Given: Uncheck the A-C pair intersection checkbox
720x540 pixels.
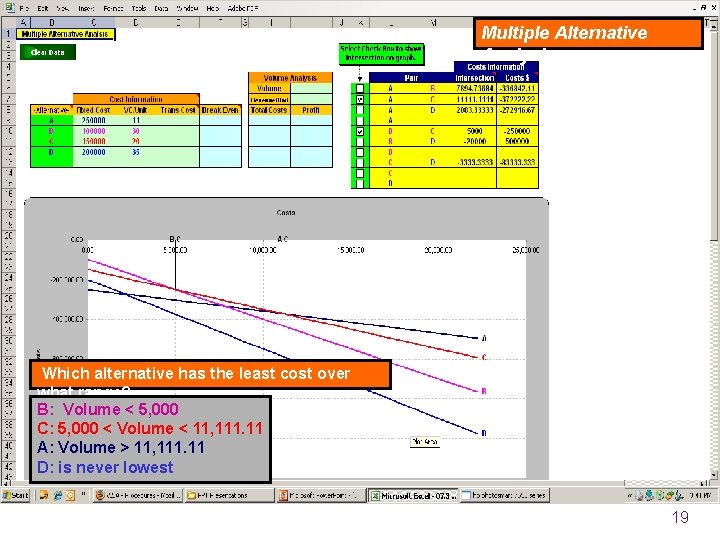Looking at the screenshot, I should [360, 99].
